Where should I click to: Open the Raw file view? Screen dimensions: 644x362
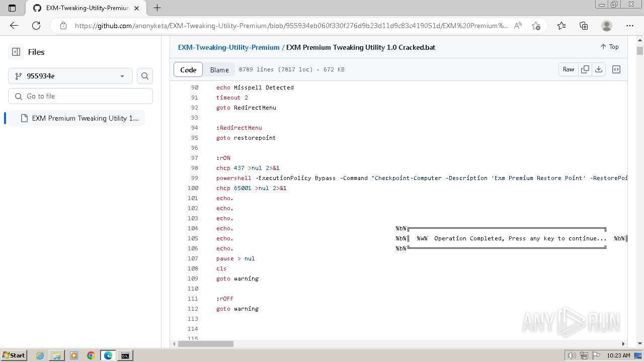(569, 69)
